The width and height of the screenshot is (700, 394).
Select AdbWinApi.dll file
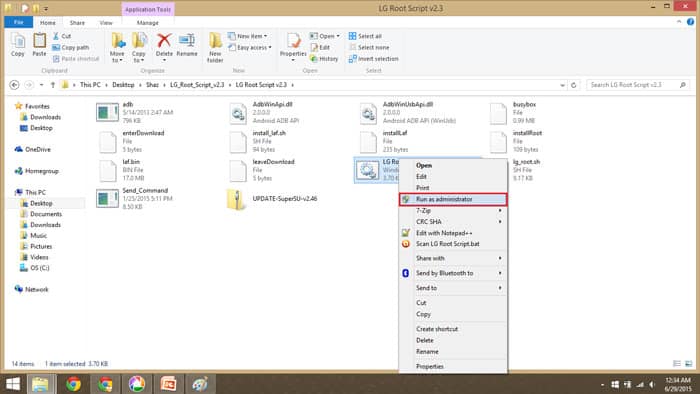point(265,112)
